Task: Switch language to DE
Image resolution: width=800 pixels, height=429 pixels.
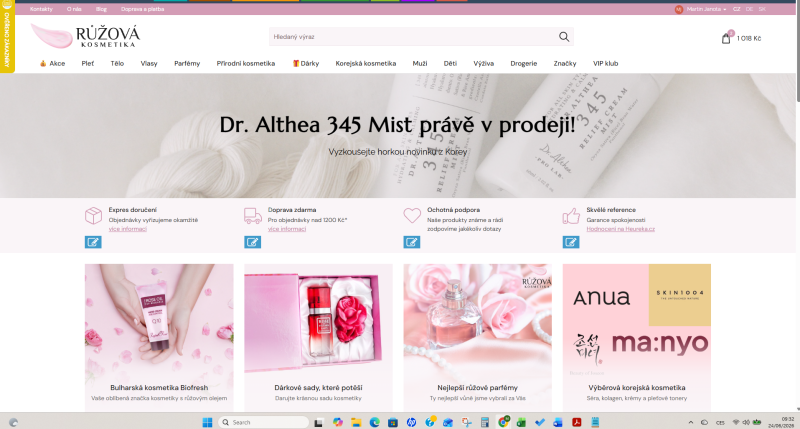Action: [749, 9]
